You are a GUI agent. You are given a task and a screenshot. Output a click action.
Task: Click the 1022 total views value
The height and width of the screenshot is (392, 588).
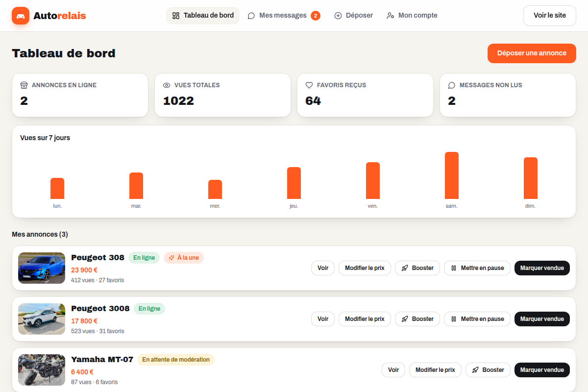coord(178,101)
